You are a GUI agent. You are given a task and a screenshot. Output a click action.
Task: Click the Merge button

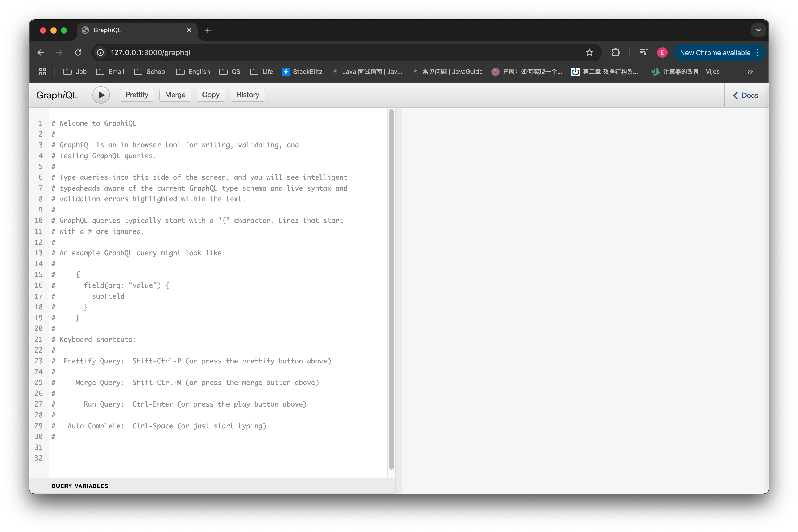pyautogui.click(x=175, y=95)
